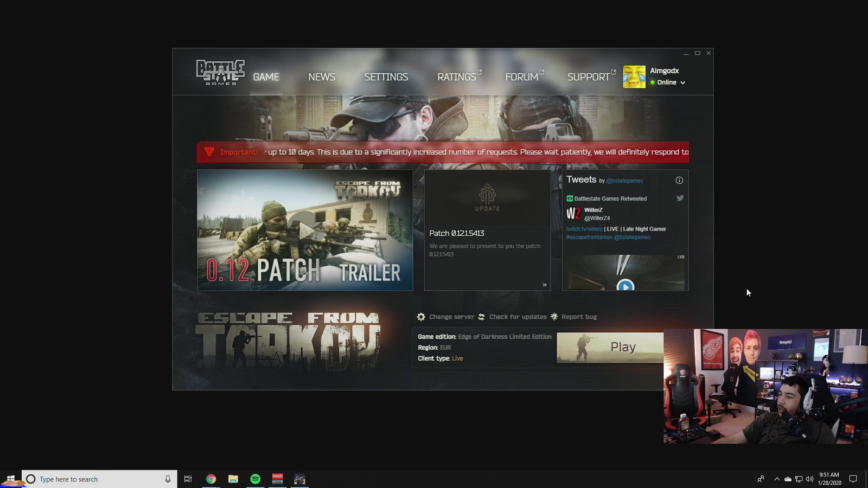Viewport: 868px width, 488px height.
Task: Open the Aimgodx profile avatar
Action: (634, 77)
